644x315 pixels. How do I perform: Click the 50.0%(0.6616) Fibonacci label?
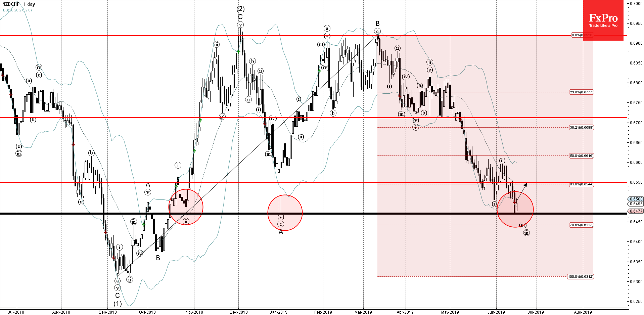click(x=581, y=156)
